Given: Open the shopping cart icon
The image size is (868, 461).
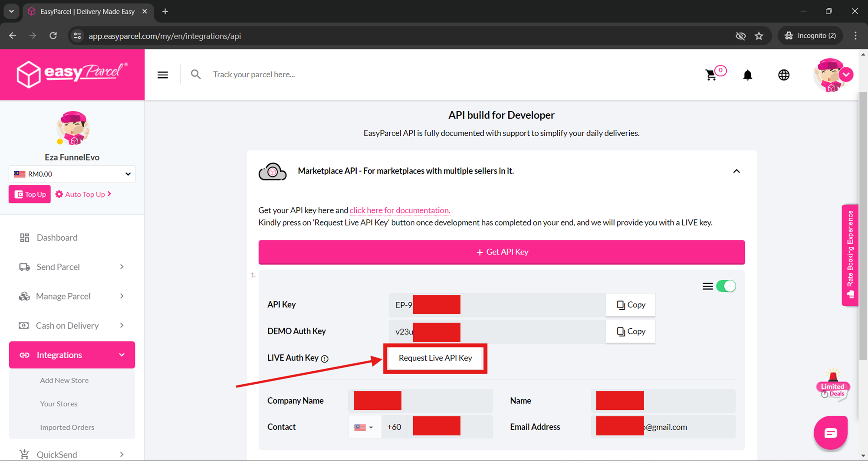Looking at the screenshot, I should (x=711, y=75).
